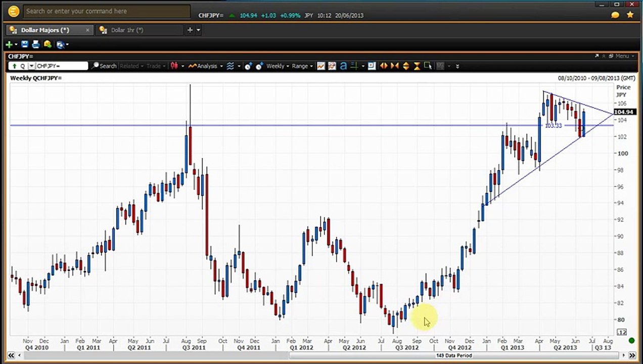Image resolution: width=643 pixels, height=364 pixels.
Task: Click the 103.33 horizontal line label
Action: 553,125
